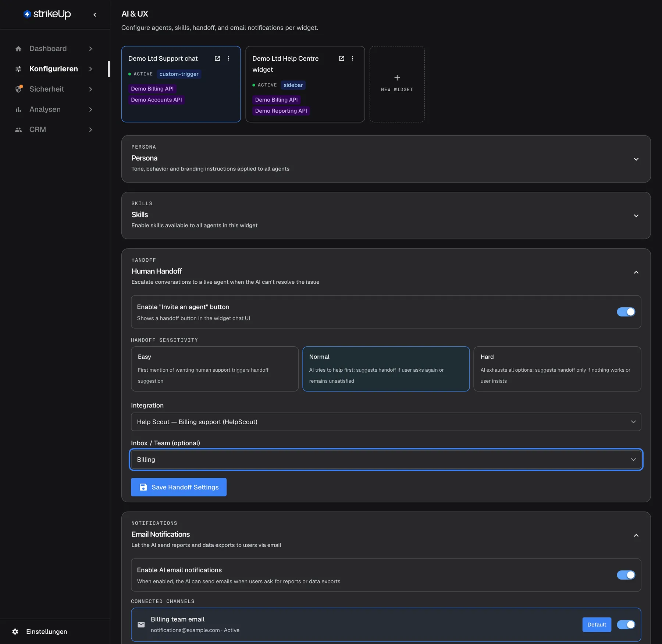The height and width of the screenshot is (644, 662).
Task: Click the Dashboard home icon
Action: tap(18, 49)
